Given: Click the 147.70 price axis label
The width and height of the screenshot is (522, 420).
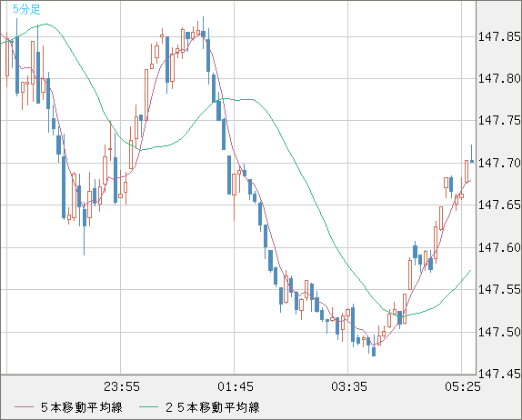Looking at the screenshot, I should click(x=499, y=163).
